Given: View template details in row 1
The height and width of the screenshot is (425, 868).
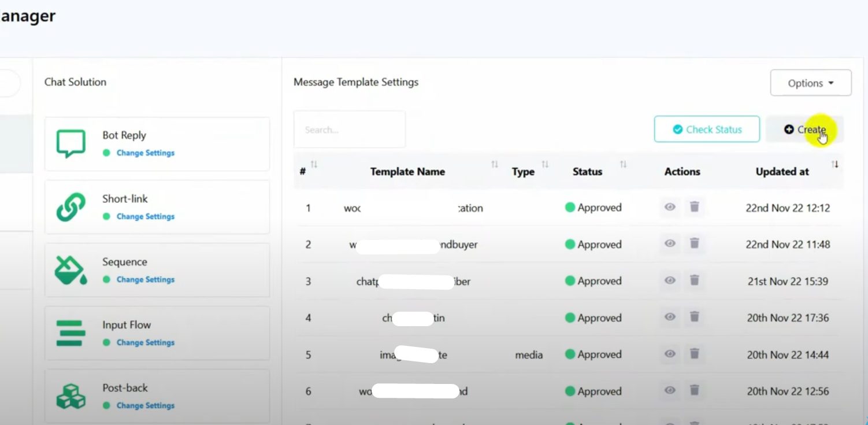Looking at the screenshot, I should (x=670, y=207).
